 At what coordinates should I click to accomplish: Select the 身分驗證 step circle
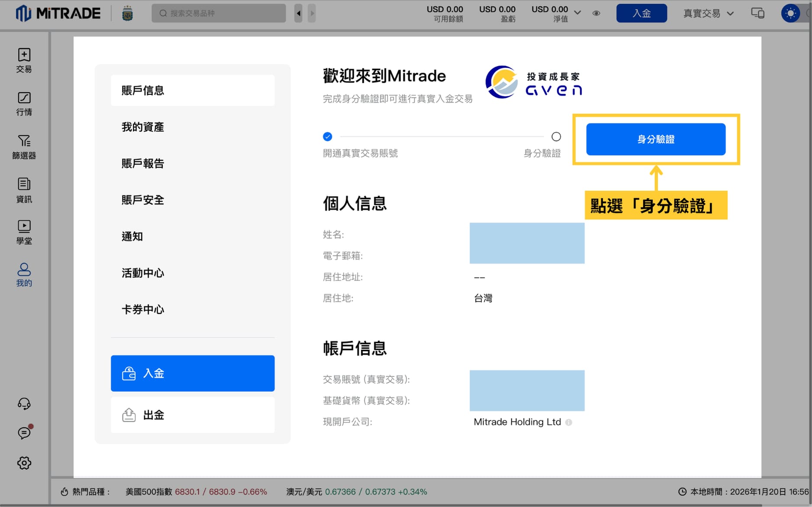pos(556,136)
